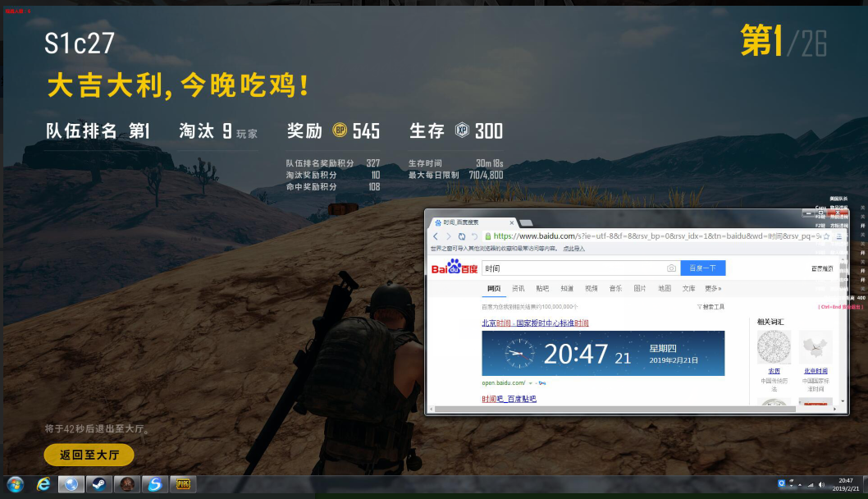Click the 第1/26 rank text
Viewport: 868px width, 499px height.
point(783,41)
